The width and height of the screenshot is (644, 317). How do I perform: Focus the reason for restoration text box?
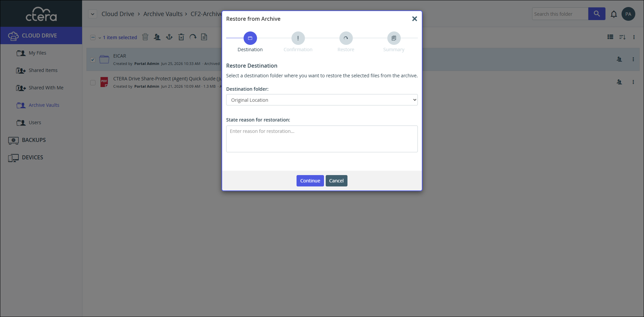(x=322, y=139)
